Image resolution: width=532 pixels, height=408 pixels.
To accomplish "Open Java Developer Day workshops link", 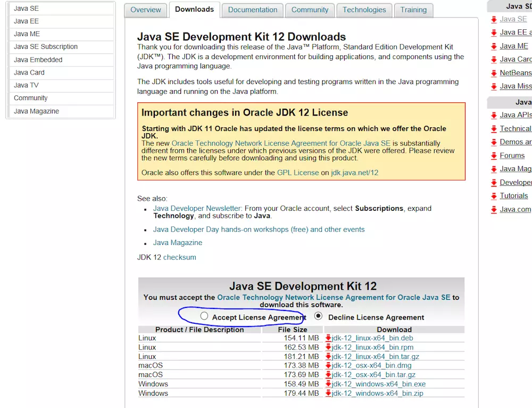I will tap(259, 230).
